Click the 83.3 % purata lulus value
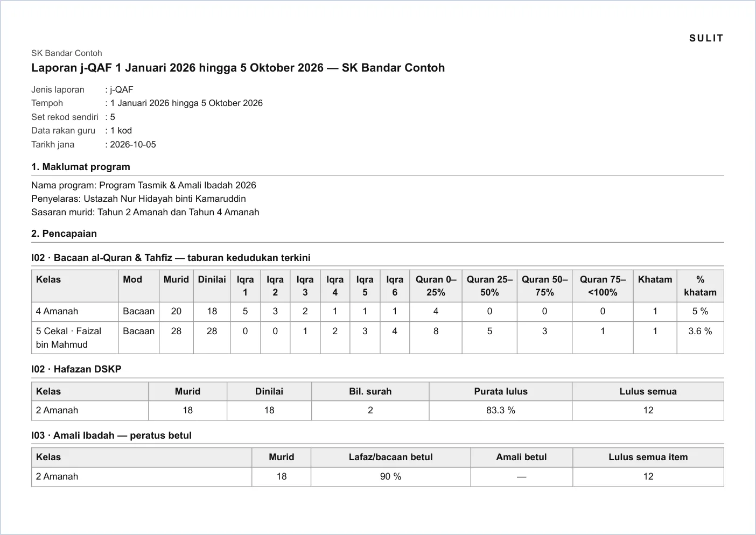This screenshot has width=756, height=535. pyautogui.click(x=501, y=410)
